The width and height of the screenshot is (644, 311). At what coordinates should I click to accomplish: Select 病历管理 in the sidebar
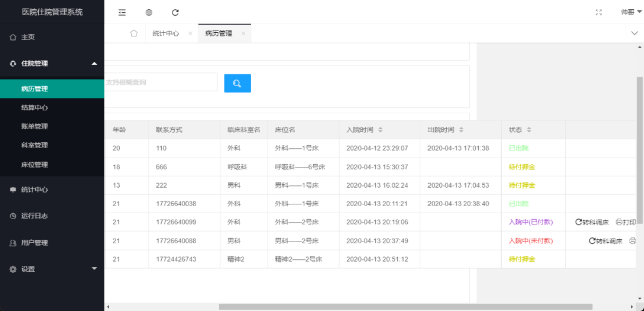pyautogui.click(x=52, y=89)
